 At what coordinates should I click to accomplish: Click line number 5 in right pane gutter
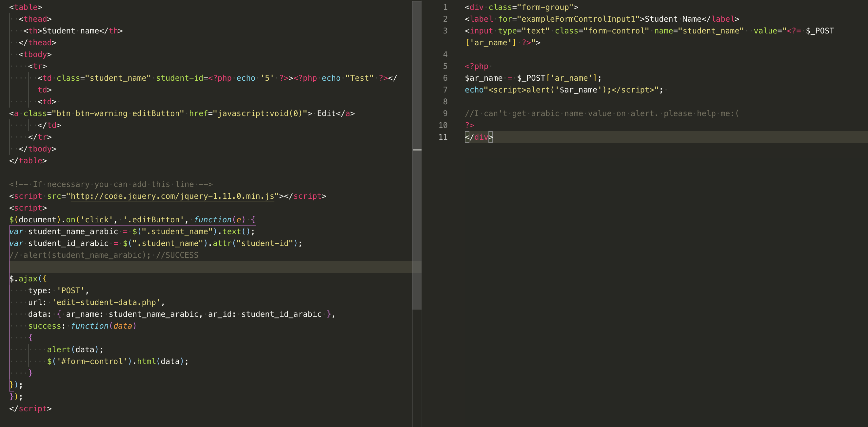tap(445, 66)
